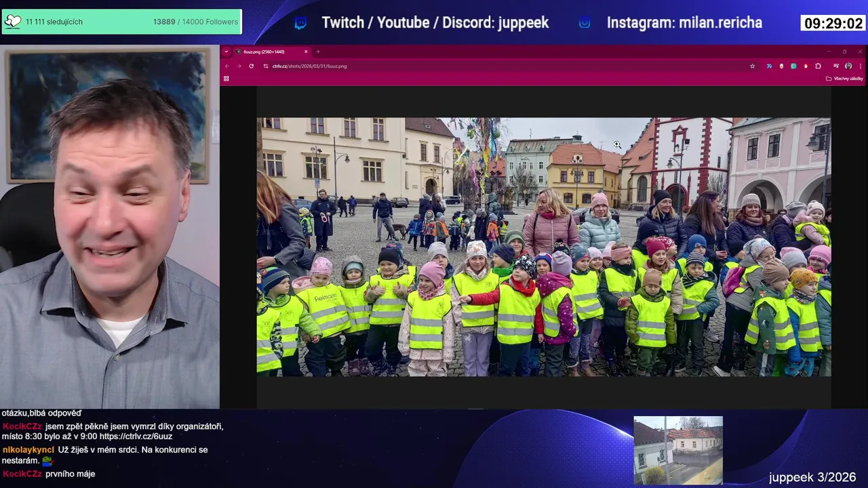868x488 pixels.
Task: Open the Chrome three-dot menu
Action: click(x=861, y=66)
